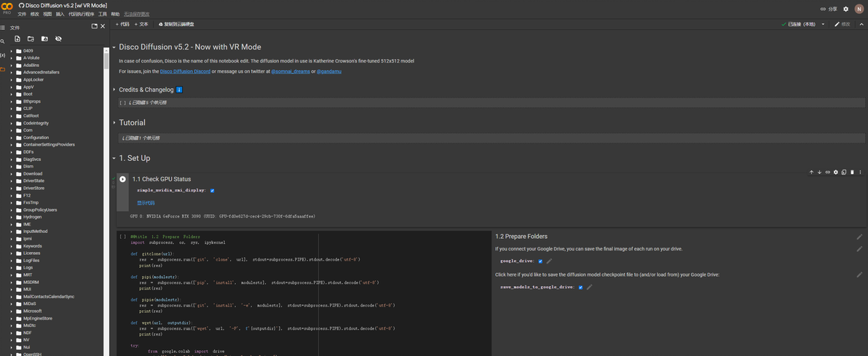This screenshot has height=356, width=868.
Task: Run the Check GPU Status cell
Action: pos(122,179)
